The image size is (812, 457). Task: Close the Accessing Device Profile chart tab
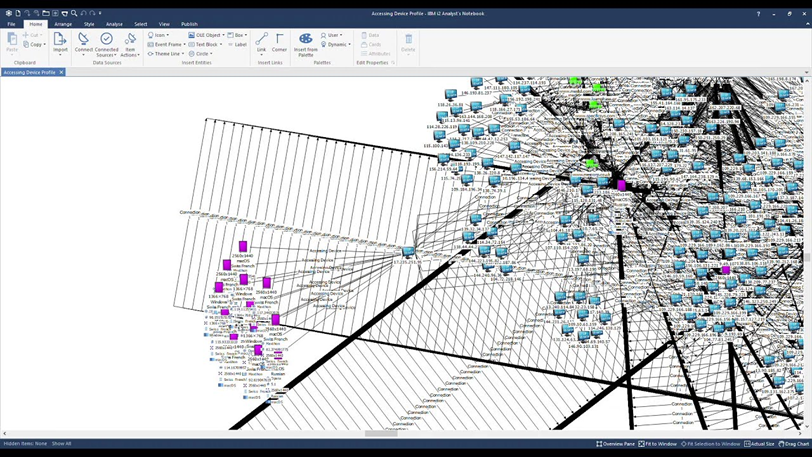point(61,72)
